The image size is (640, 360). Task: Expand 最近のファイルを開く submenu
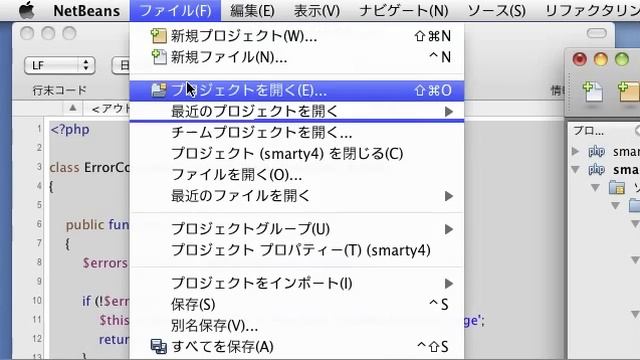coord(297,196)
